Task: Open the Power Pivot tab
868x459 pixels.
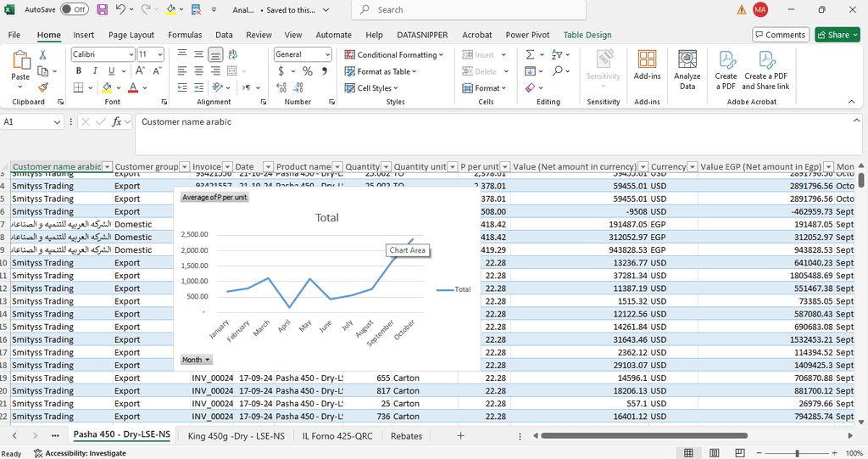Action: point(527,35)
